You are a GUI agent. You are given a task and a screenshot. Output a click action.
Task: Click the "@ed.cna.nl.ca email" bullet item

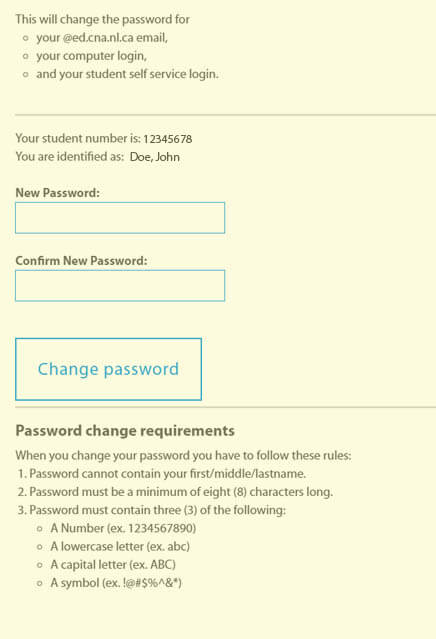coord(102,38)
